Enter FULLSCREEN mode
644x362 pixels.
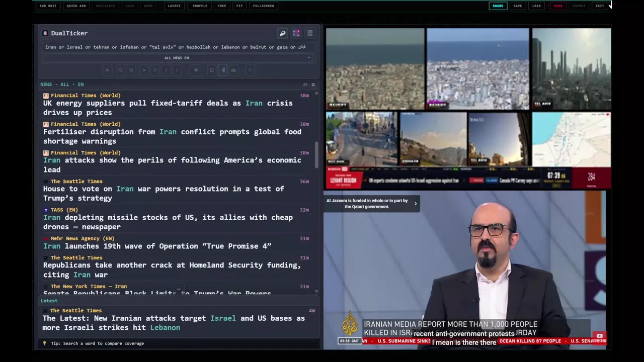[264, 6]
